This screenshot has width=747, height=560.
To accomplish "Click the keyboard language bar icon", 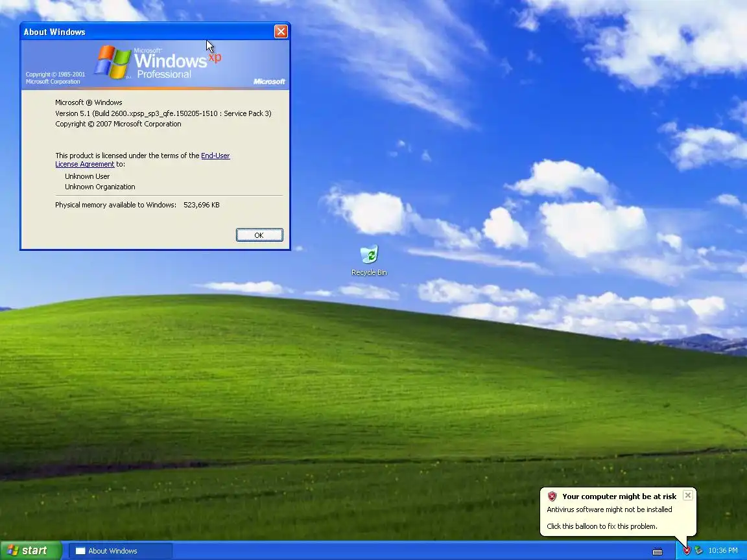I will click(658, 552).
